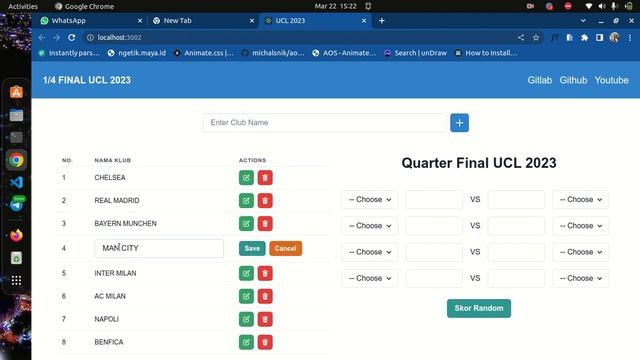Expand the Chrome tab search chevron
Viewport: 640px width, 360px height.
coord(583,20)
